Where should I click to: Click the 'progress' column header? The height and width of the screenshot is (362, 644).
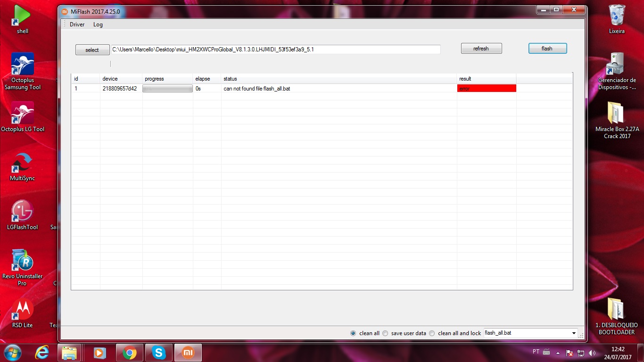pyautogui.click(x=168, y=79)
